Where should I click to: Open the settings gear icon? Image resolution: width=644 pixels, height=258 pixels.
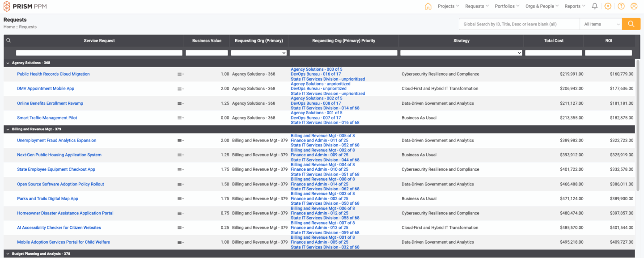(x=608, y=6)
